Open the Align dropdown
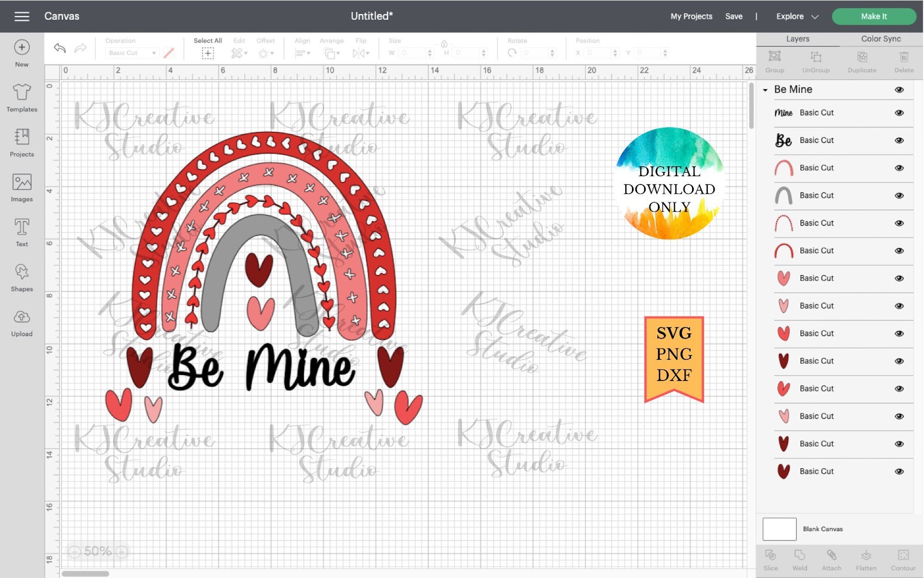Viewport: 924px width, 578px height. (x=302, y=53)
